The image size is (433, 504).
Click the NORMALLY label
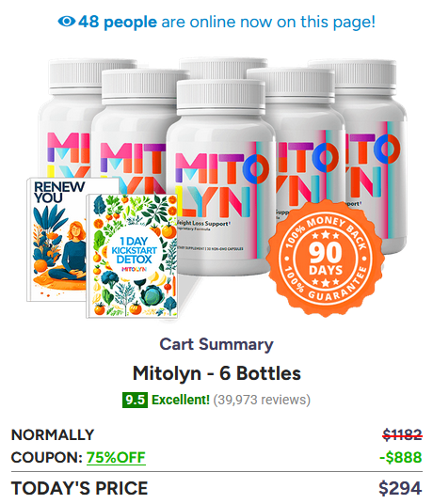pos(53,435)
